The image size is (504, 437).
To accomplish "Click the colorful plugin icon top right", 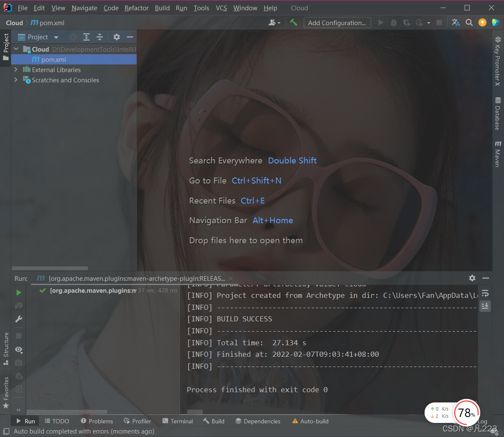I will [x=495, y=23].
